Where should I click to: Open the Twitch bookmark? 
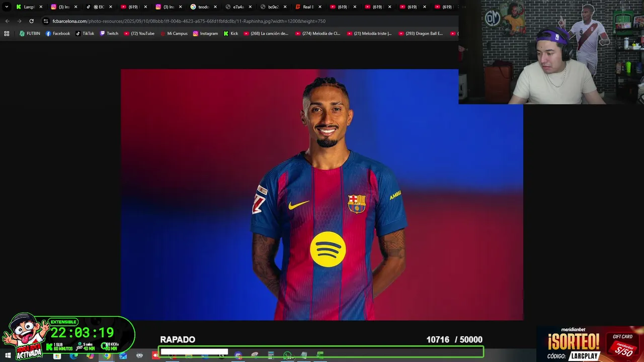click(x=109, y=34)
